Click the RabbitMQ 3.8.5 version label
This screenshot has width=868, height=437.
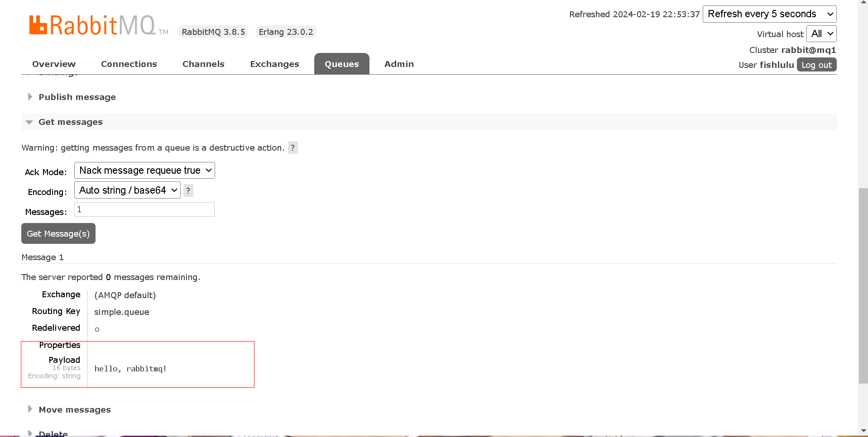coord(213,32)
